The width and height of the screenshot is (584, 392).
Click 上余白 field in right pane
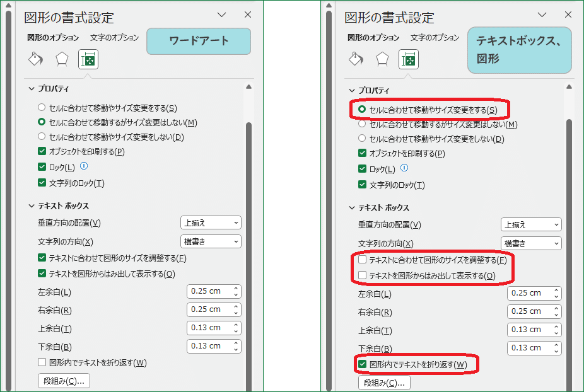click(x=534, y=330)
